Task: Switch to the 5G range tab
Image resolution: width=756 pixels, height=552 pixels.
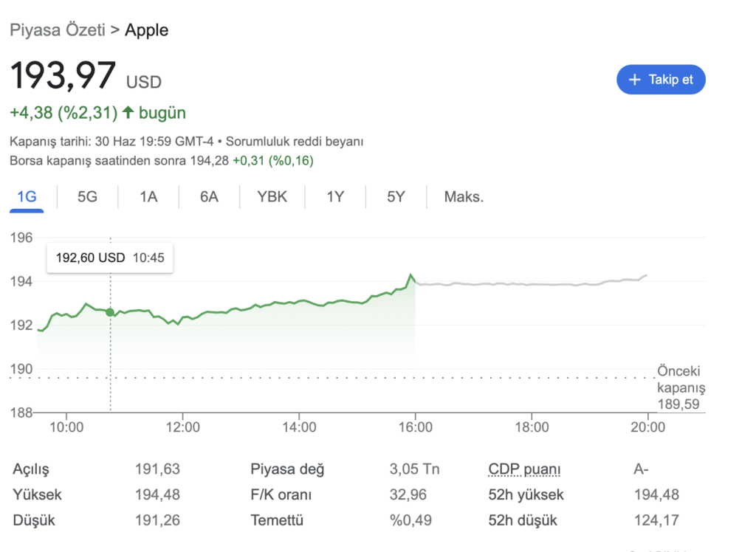Action: pyautogui.click(x=87, y=197)
